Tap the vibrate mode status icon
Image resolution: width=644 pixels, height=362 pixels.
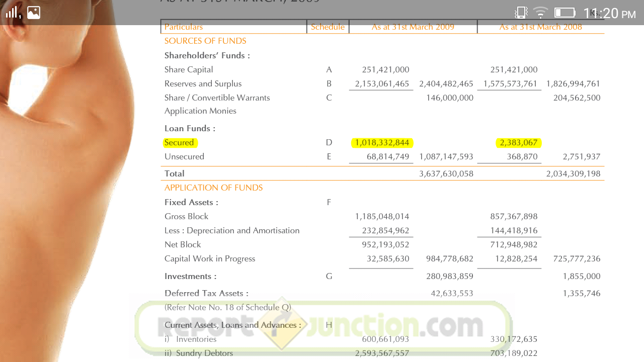point(521,13)
